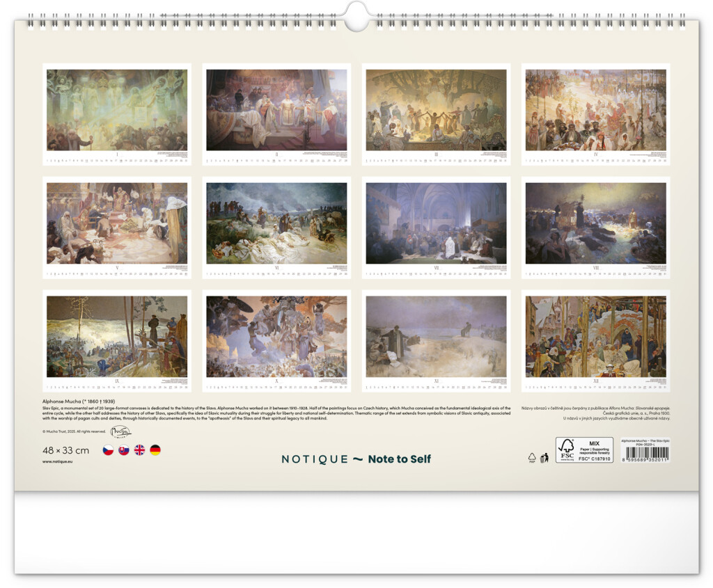Click the Czech Republic flag icon
This screenshot has width=713, height=588.
coord(108,450)
